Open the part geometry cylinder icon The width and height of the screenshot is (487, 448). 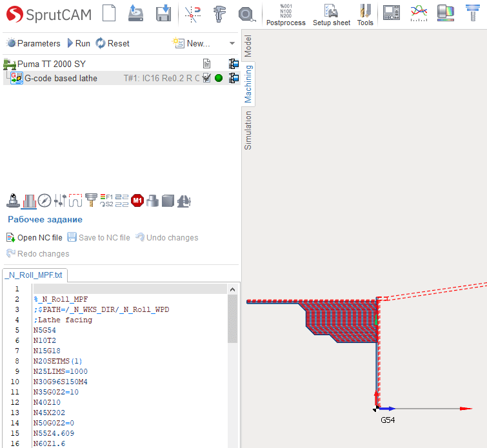[152, 201]
